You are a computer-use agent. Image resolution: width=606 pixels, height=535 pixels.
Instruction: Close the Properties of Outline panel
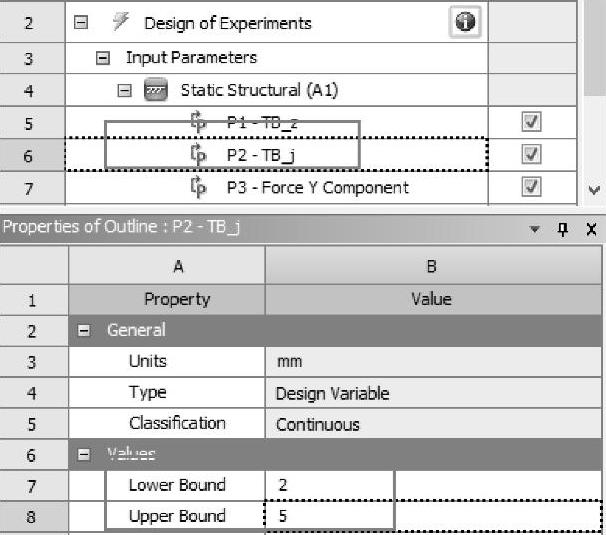[590, 230]
